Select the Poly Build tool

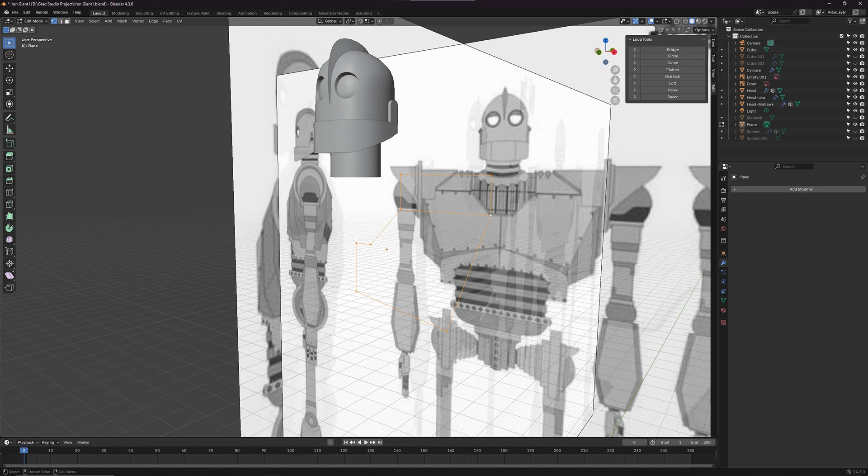click(9, 216)
